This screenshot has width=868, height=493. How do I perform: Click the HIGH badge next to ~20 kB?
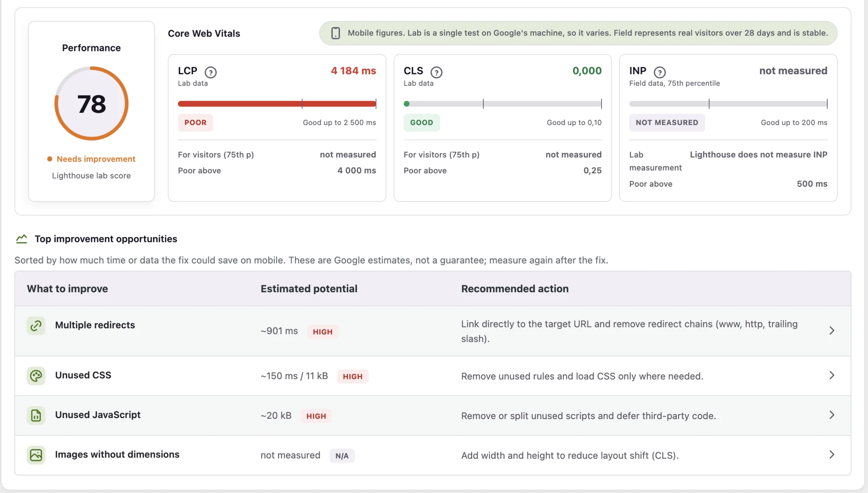316,416
